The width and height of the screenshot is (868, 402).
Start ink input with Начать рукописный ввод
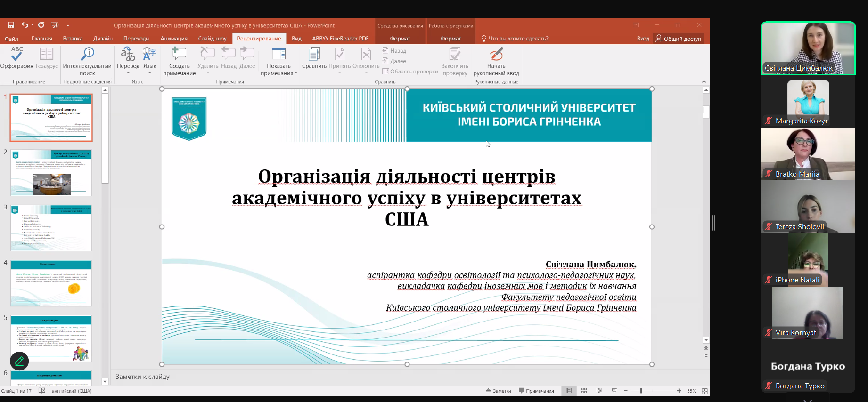(x=496, y=61)
